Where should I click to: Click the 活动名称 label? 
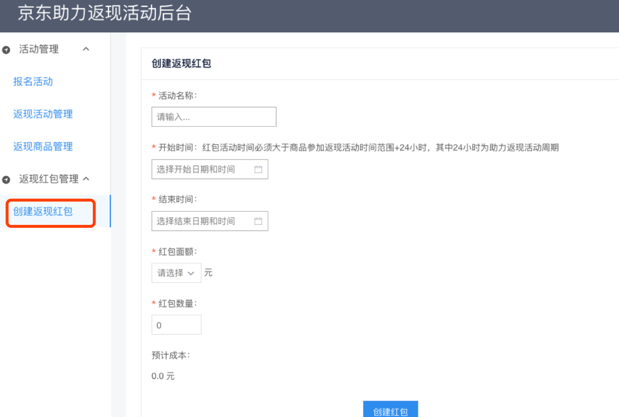tap(177, 96)
